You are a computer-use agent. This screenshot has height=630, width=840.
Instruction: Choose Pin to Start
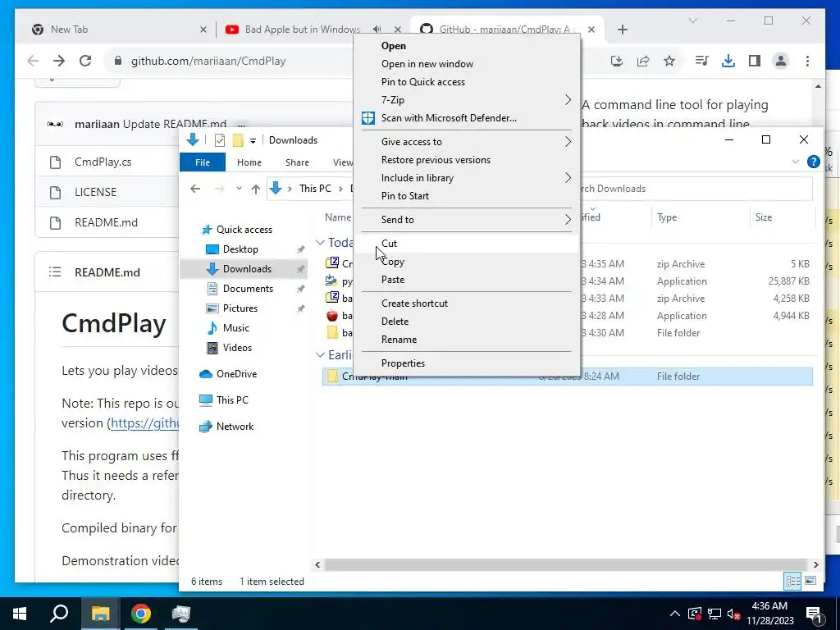tap(467, 196)
